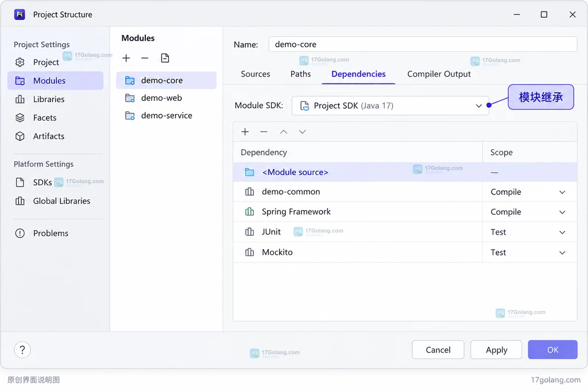This screenshot has height=392, width=588.
Task: Select the Dependencies tab
Action: point(358,74)
